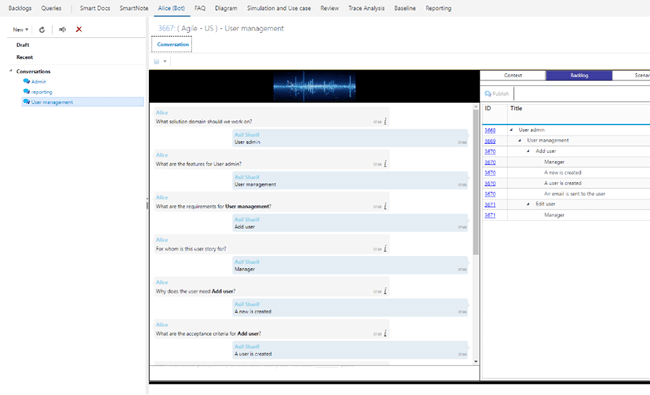The height and width of the screenshot is (395, 650).
Task: Select the Alice (Bot) tab
Action: click(172, 8)
